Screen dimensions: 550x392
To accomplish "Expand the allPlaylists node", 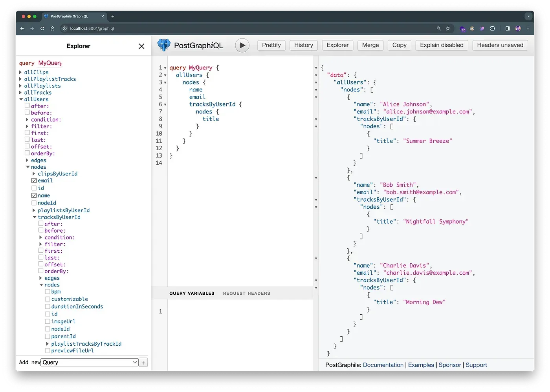I will (21, 86).
